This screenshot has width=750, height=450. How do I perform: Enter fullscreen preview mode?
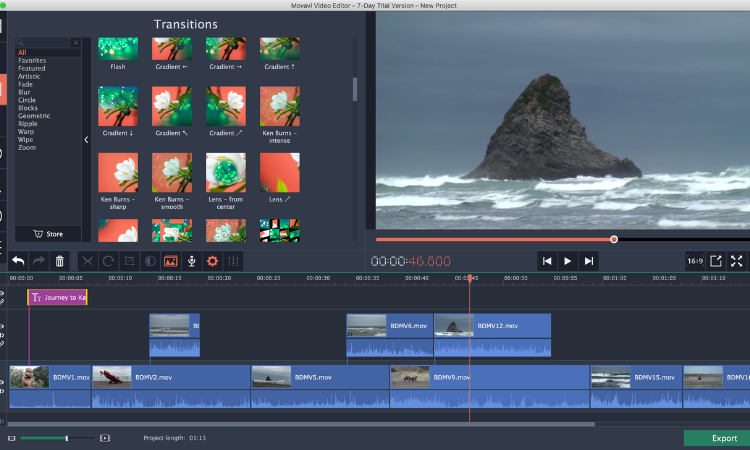737,261
